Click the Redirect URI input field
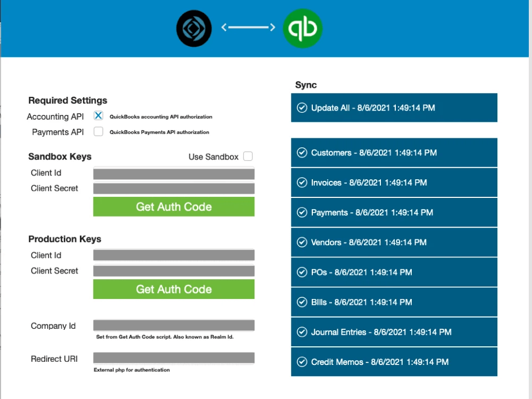The width and height of the screenshot is (532, 399). click(173, 358)
